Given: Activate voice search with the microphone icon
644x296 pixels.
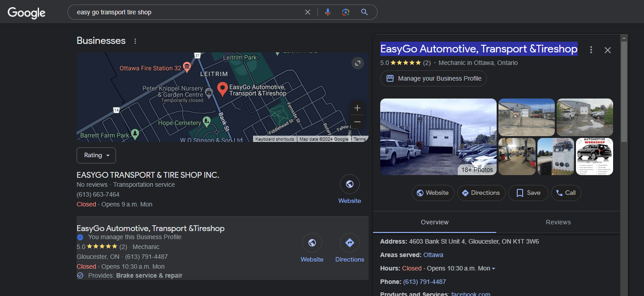Looking at the screenshot, I should click(x=327, y=12).
